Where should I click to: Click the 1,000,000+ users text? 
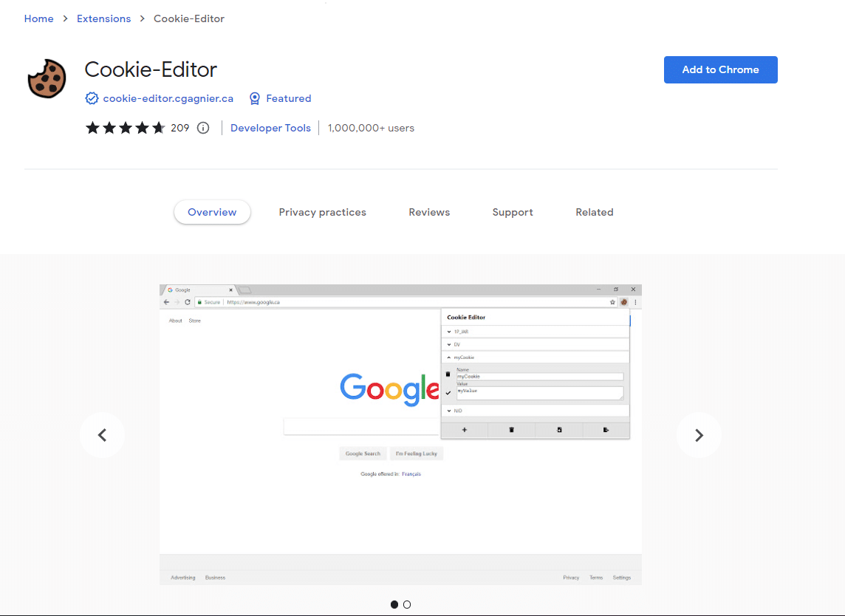371,128
